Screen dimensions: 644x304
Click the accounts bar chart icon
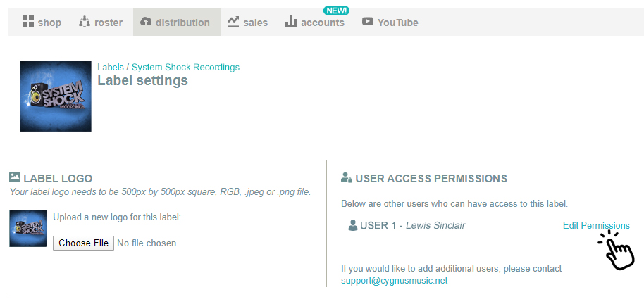tap(291, 21)
